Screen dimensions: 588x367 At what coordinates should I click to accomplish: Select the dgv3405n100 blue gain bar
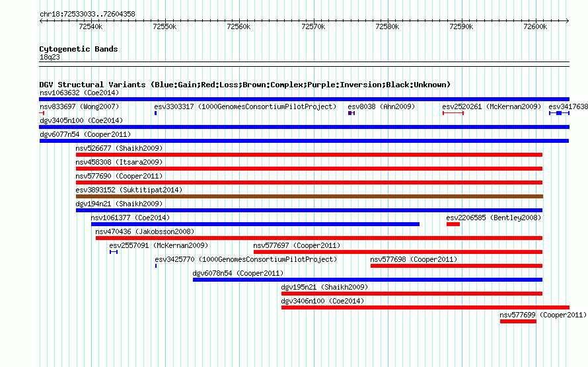[304, 127]
